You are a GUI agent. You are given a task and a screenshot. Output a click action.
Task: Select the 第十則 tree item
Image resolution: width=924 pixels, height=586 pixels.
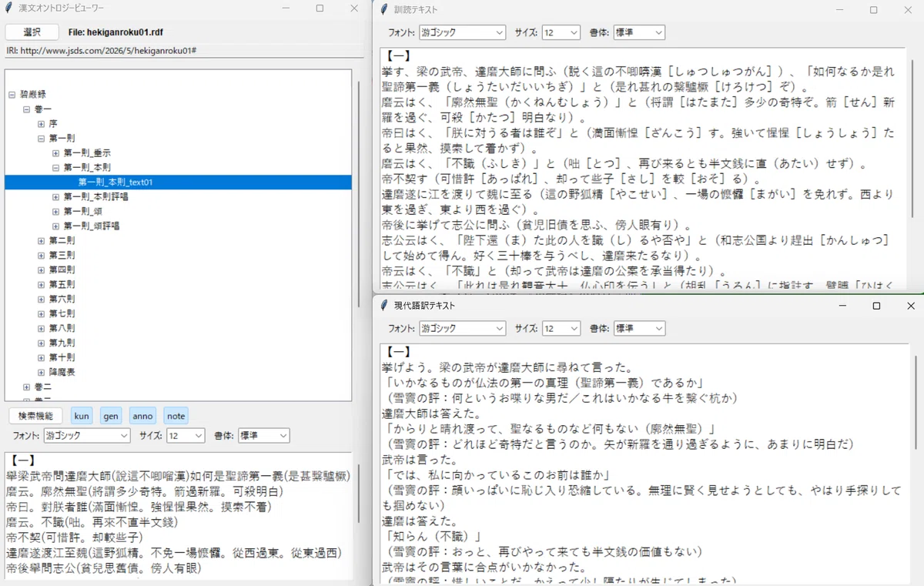point(62,357)
